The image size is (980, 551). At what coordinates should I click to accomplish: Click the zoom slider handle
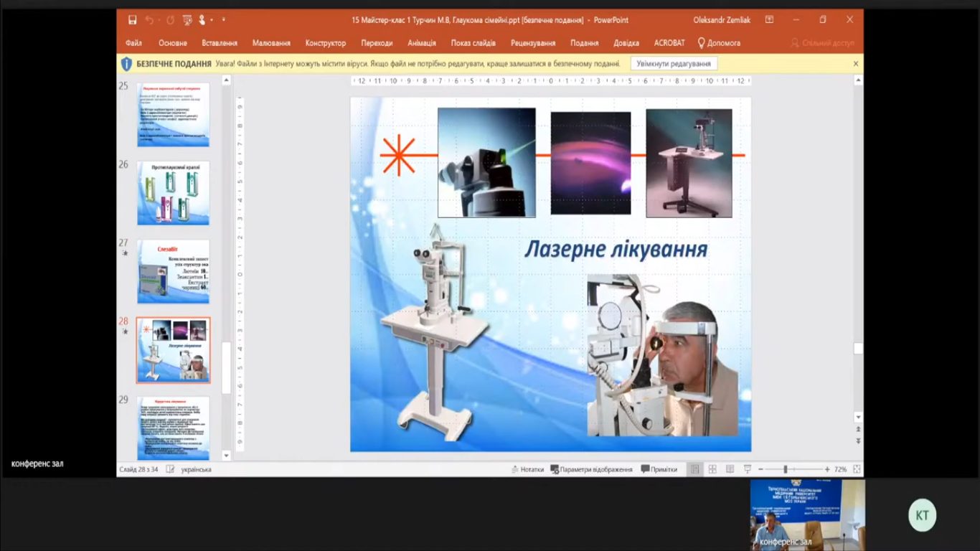[x=785, y=469]
